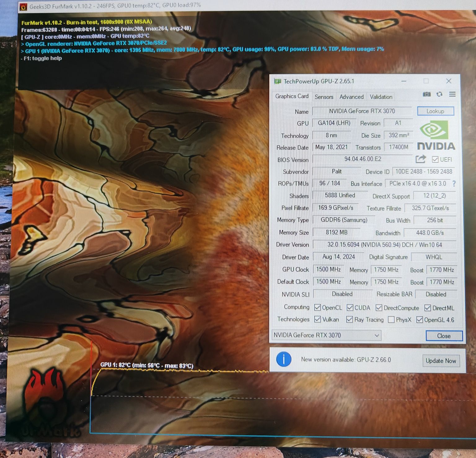
Task: Click the GA104 (LHR) GPU value
Action: click(334, 123)
